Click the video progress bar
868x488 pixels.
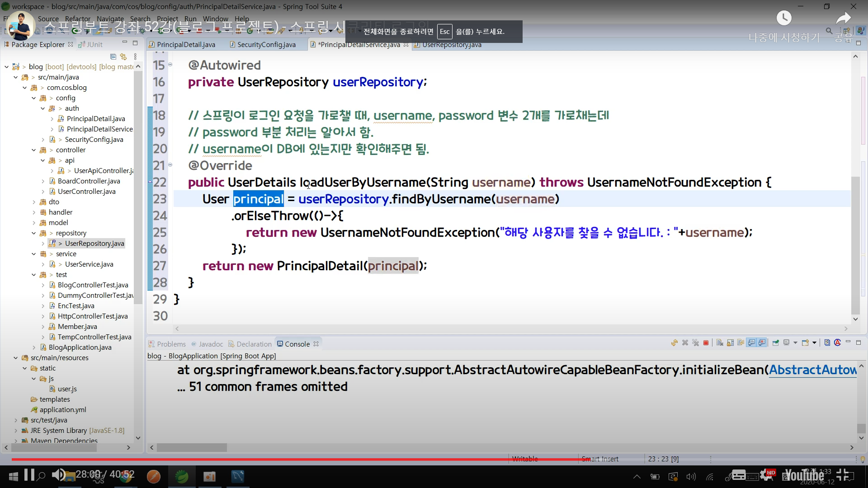(316, 459)
